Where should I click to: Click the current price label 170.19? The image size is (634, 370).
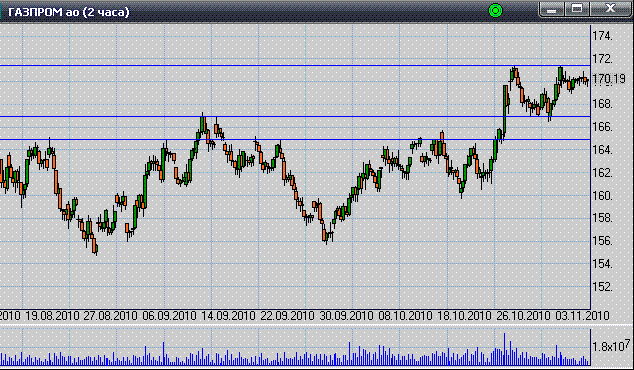[609, 79]
